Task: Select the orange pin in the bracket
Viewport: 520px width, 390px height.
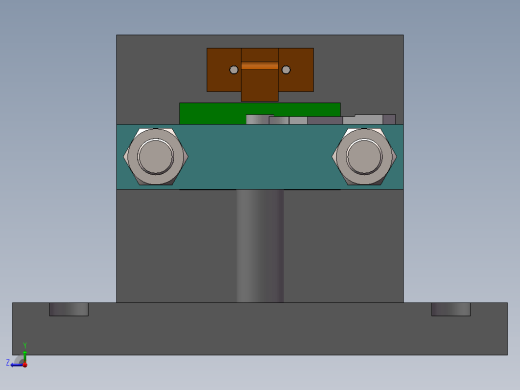Action: coord(260,66)
